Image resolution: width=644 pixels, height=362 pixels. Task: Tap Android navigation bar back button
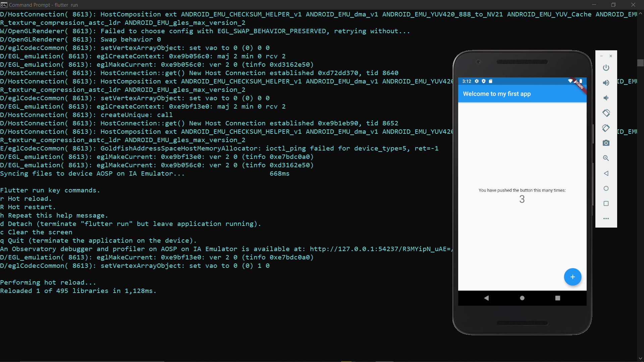(x=486, y=298)
